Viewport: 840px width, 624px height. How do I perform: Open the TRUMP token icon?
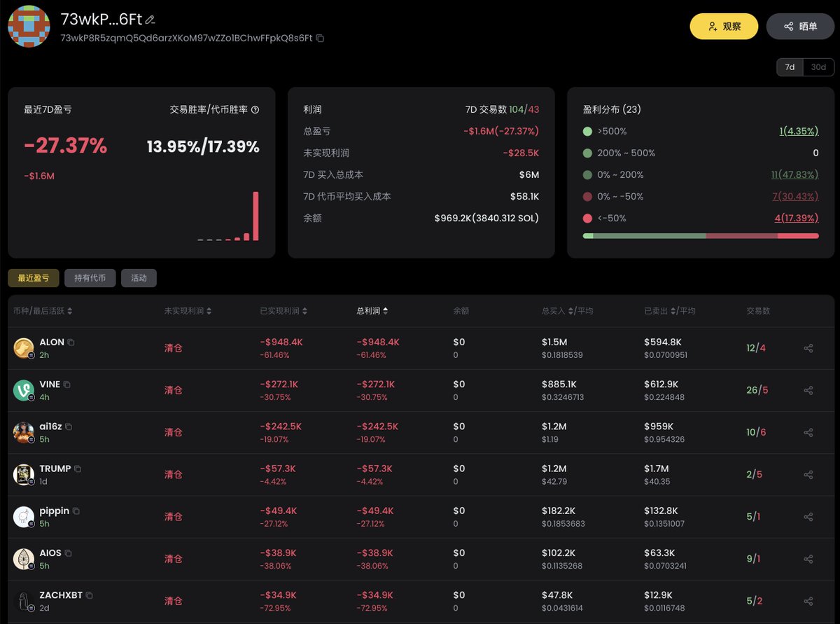click(24, 474)
